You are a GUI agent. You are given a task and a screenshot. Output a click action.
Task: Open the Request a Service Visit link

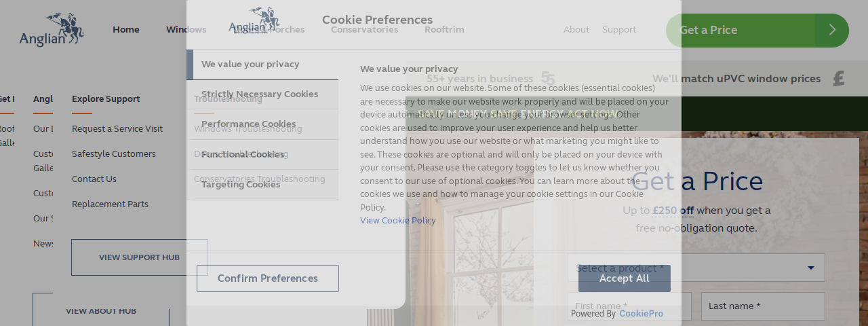pos(117,129)
